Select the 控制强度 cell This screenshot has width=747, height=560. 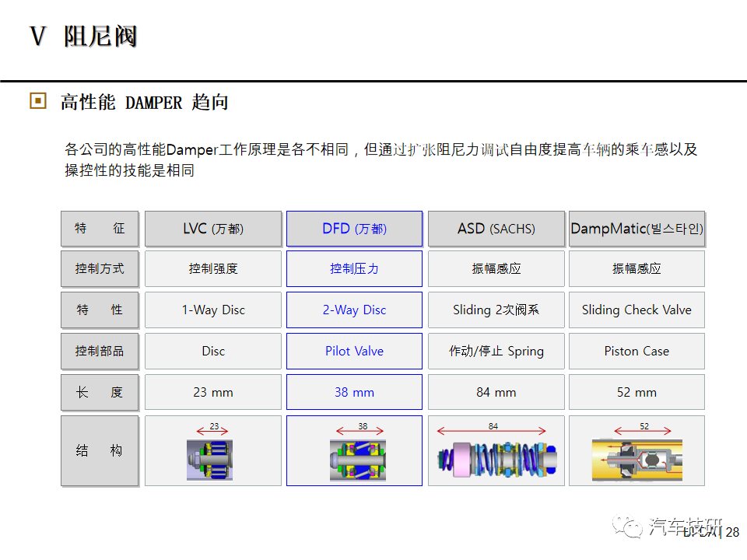(213, 268)
